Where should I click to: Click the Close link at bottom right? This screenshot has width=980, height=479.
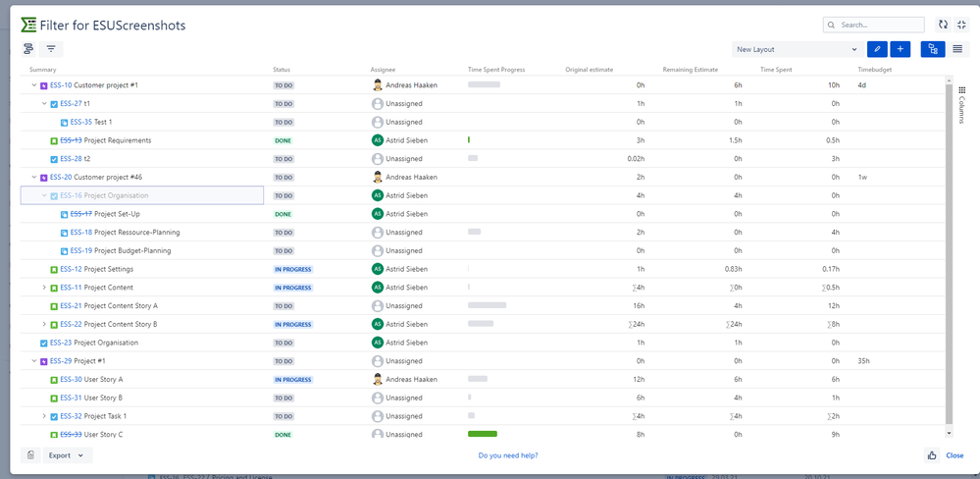tap(954, 455)
